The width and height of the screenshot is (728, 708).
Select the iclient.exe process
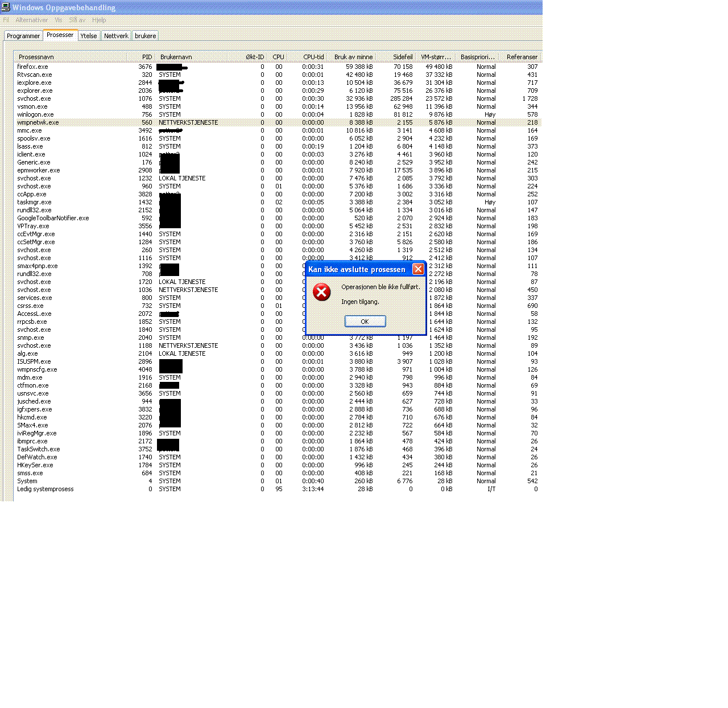click(x=278, y=154)
